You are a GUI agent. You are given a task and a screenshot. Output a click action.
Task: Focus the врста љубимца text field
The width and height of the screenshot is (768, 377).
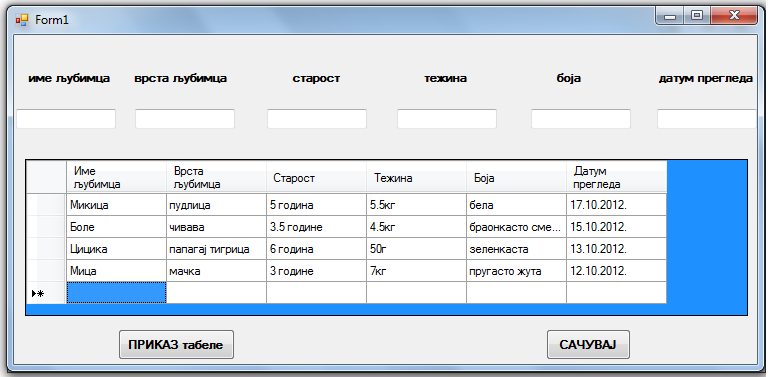point(185,119)
